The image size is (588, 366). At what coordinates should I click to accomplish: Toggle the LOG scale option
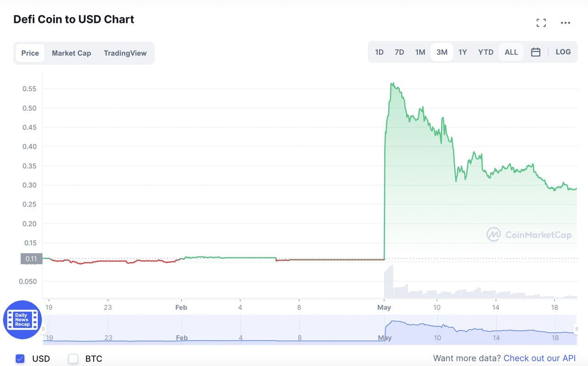pyautogui.click(x=563, y=52)
